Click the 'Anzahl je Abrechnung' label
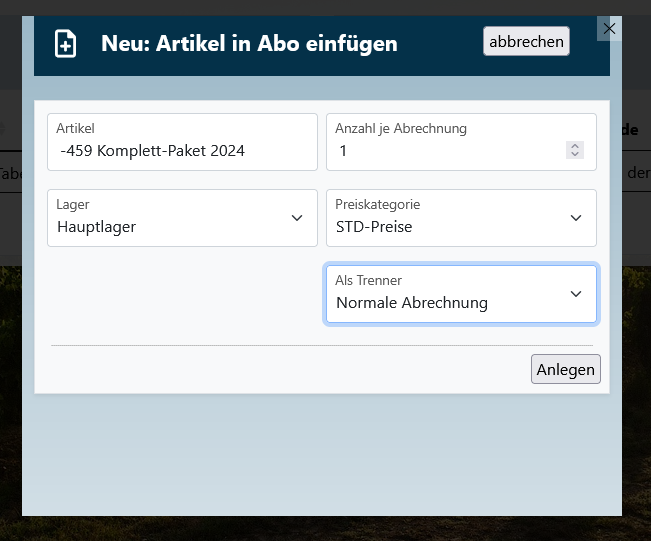This screenshot has width=651, height=541. coord(401,128)
